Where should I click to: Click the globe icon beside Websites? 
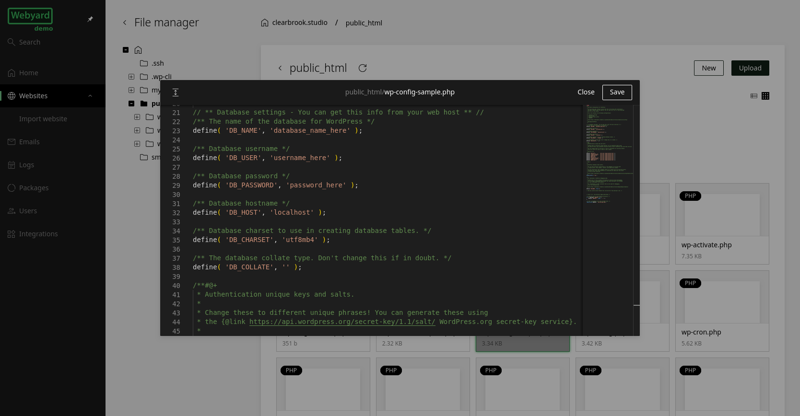pyautogui.click(x=11, y=96)
